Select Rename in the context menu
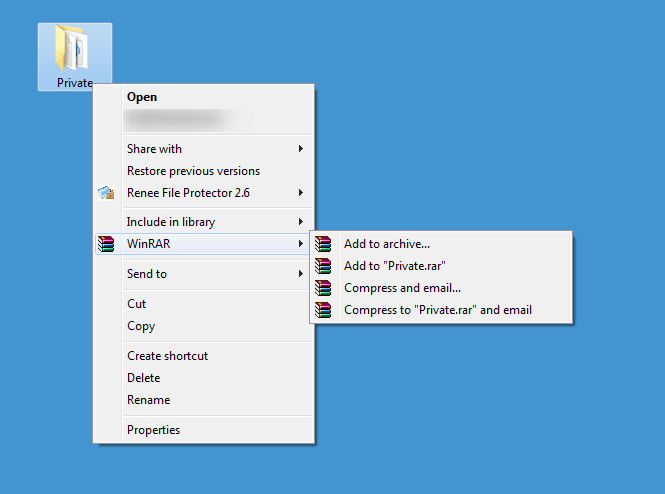 click(148, 400)
